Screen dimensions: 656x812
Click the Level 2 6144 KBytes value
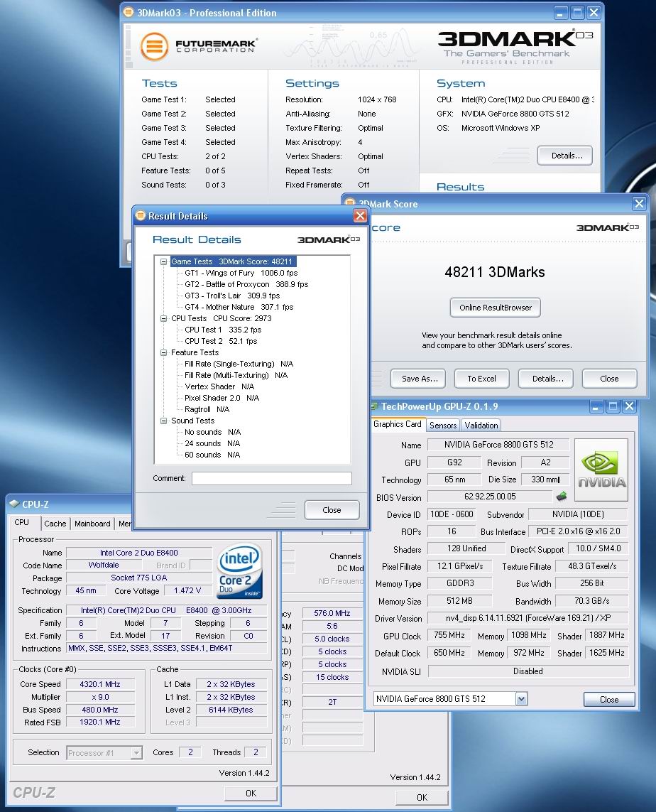point(231,710)
